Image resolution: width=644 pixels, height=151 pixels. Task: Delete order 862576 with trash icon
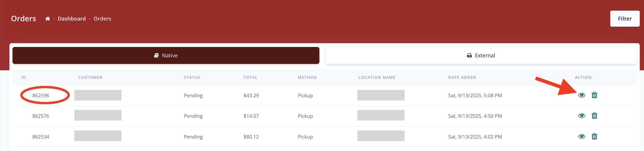594,116
